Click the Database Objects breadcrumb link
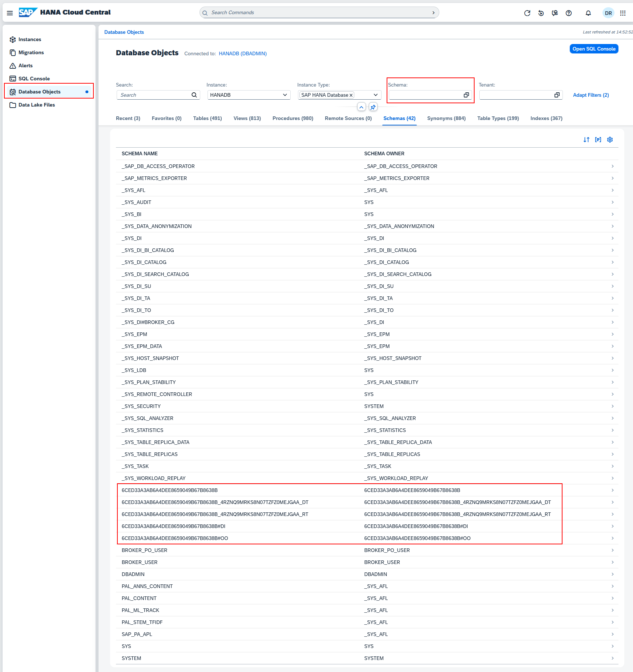 point(124,32)
